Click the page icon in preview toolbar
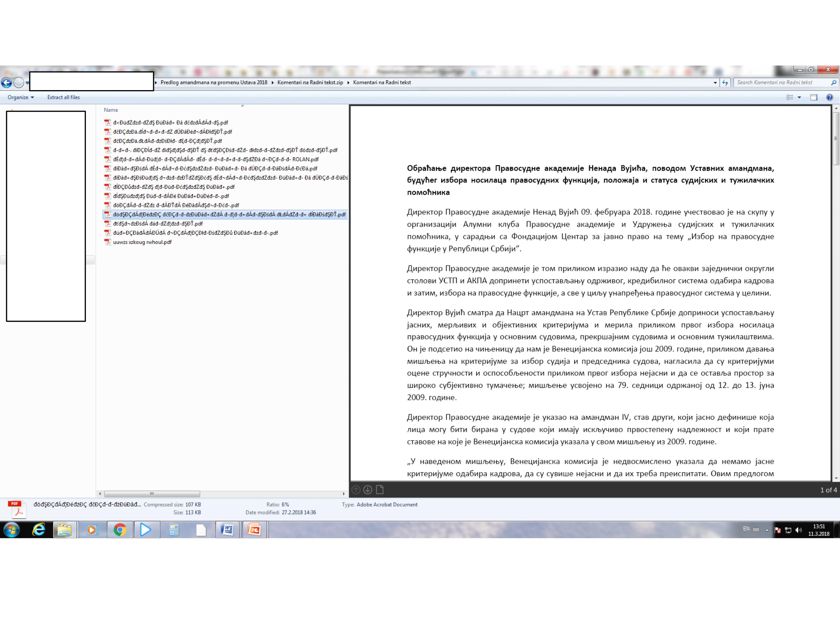Screen dimensions: 840x630 (x=380, y=490)
